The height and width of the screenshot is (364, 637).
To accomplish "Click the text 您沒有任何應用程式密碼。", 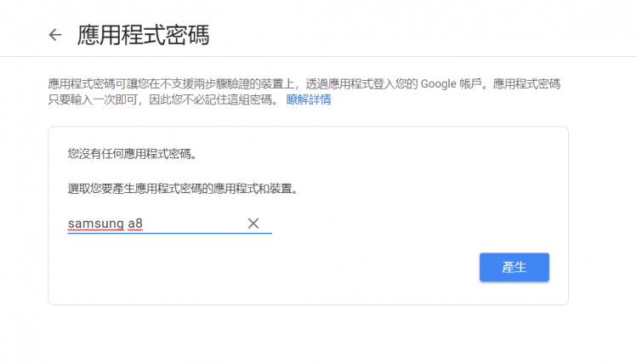I will [132, 154].
